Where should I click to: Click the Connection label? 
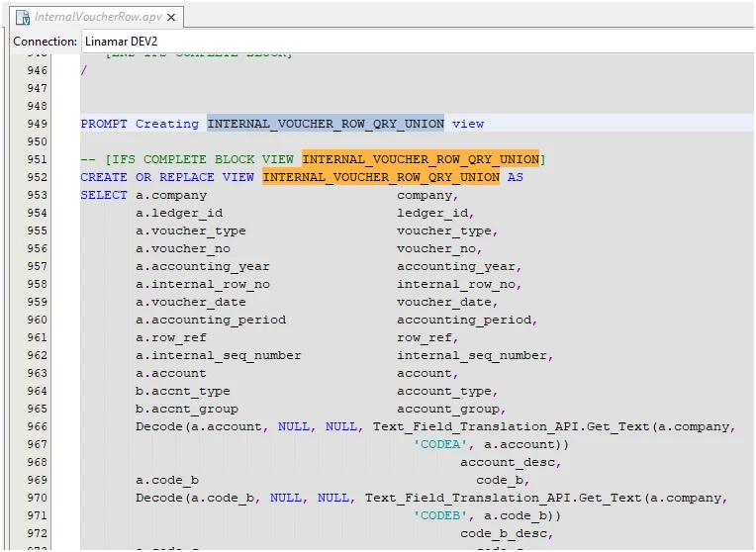point(45,42)
